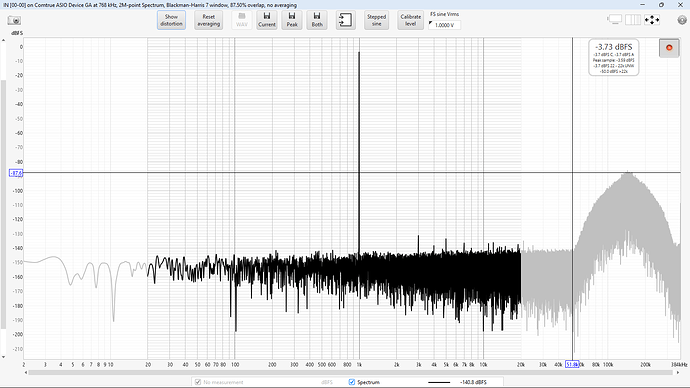Click the 51.8k frequency cursor marker
Viewport: 690px width, 388px height.
pos(572,365)
